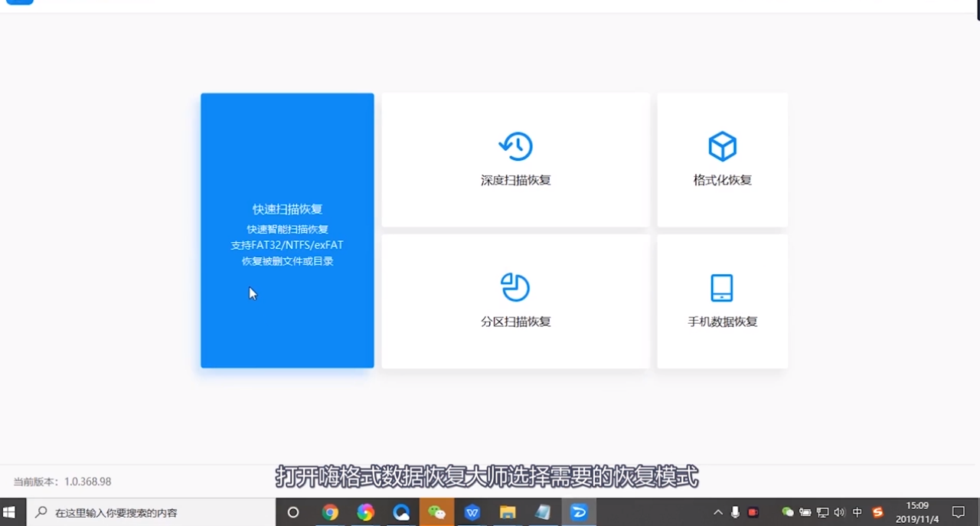Click the 当前版本 1.0.368.98 version text
980x526 pixels.
coord(62,482)
